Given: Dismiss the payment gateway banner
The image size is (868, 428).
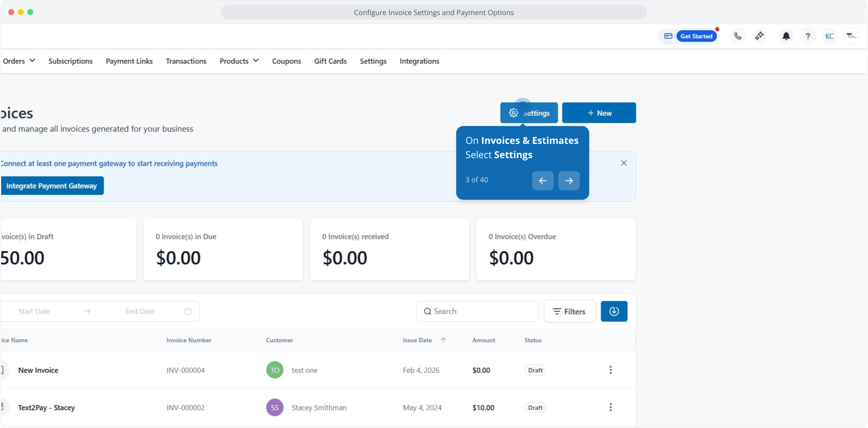Looking at the screenshot, I should [x=624, y=163].
